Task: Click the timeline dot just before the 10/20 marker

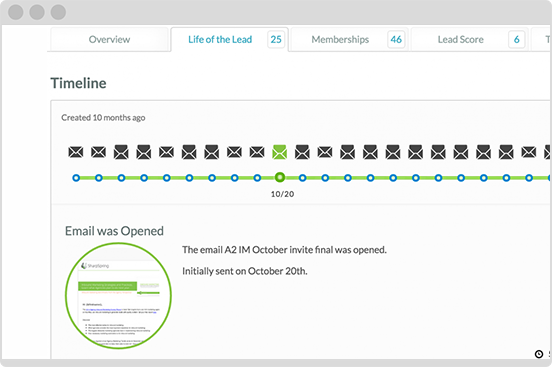Action: (x=257, y=178)
